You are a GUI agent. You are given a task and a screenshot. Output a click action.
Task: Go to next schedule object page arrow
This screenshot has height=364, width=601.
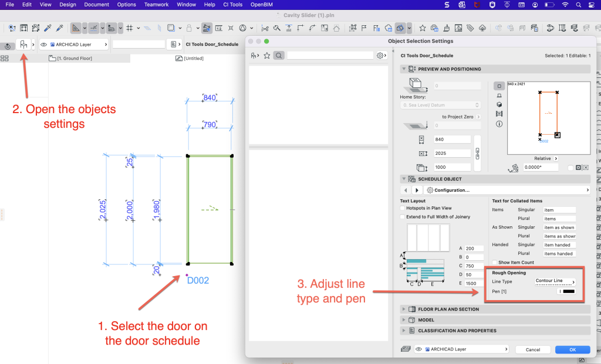(x=417, y=190)
